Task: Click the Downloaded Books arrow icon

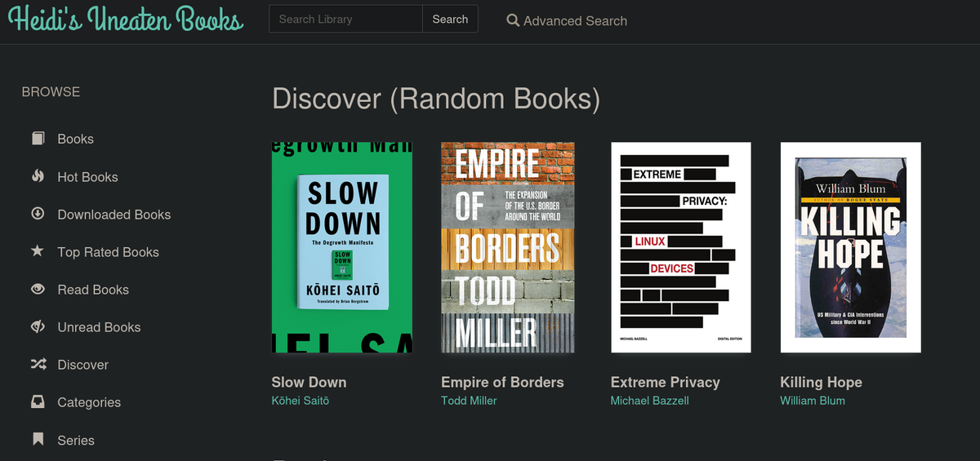Action: click(38, 214)
